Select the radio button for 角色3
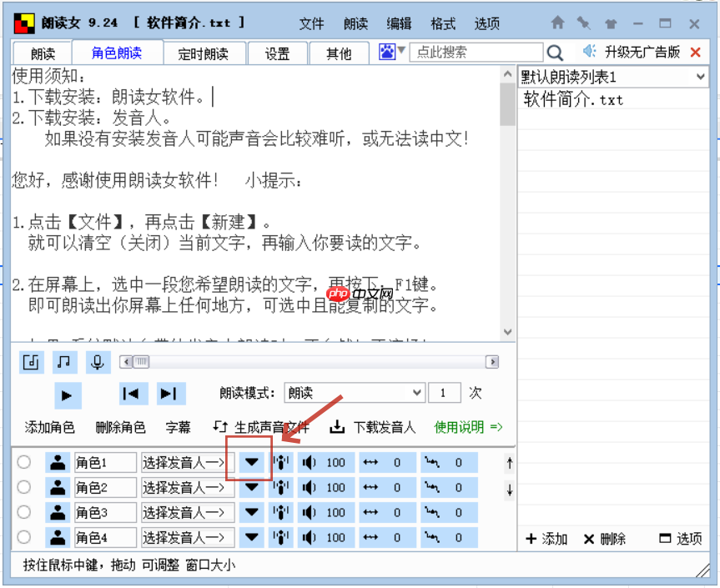This screenshot has width=720, height=588. point(24,511)
